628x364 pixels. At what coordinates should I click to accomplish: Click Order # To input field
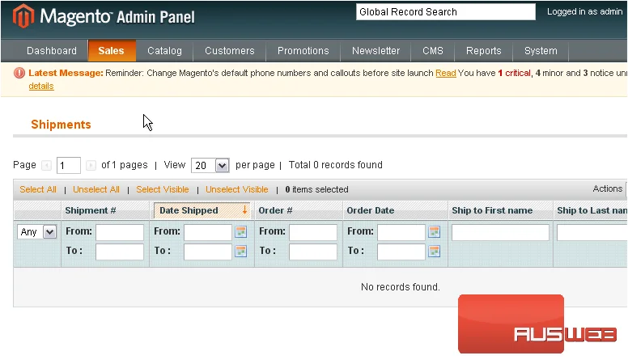313,252
